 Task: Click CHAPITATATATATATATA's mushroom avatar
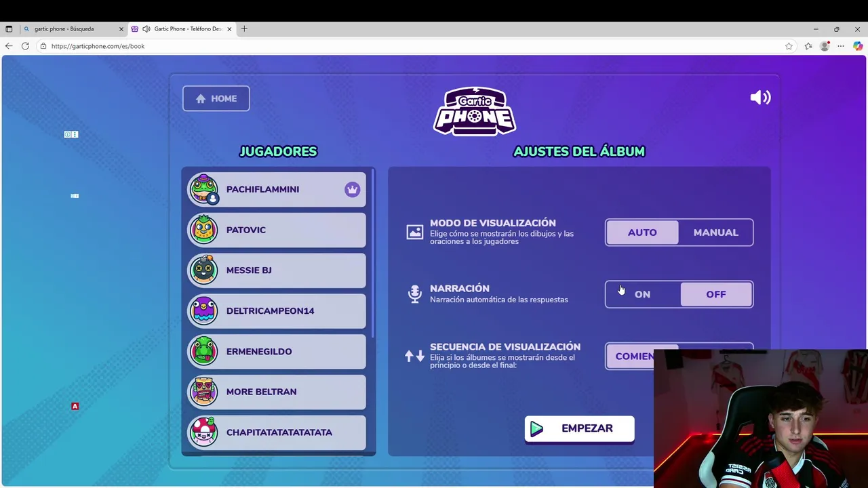point(204,432)
